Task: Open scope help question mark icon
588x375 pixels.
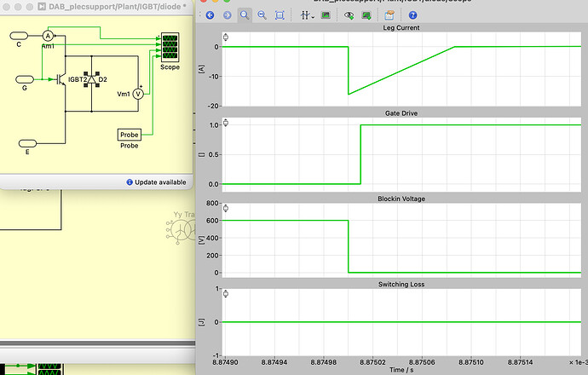Action: (x=412, y=15)
